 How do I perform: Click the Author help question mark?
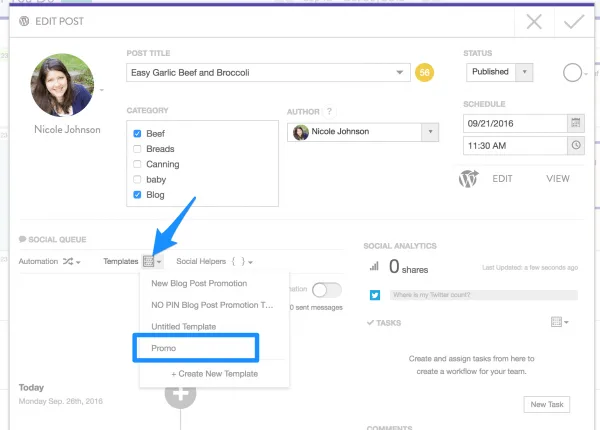point(329,111)
